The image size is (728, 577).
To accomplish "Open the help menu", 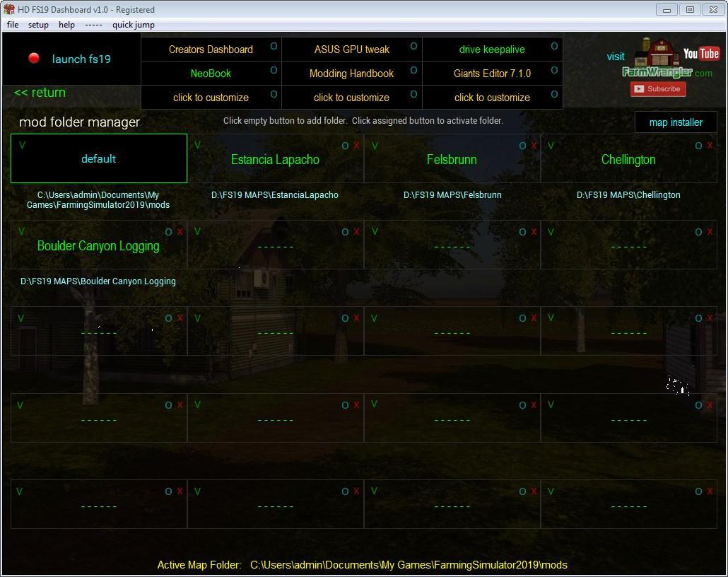I will tap(66, 25).
